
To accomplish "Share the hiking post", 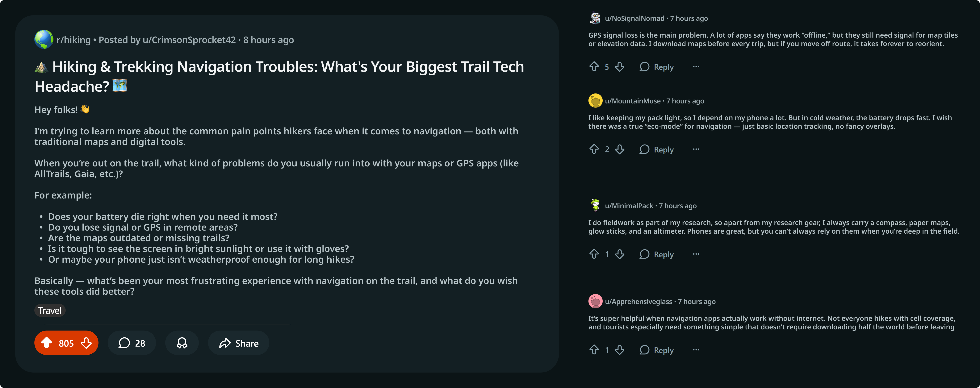I will (x=238, y=343).
